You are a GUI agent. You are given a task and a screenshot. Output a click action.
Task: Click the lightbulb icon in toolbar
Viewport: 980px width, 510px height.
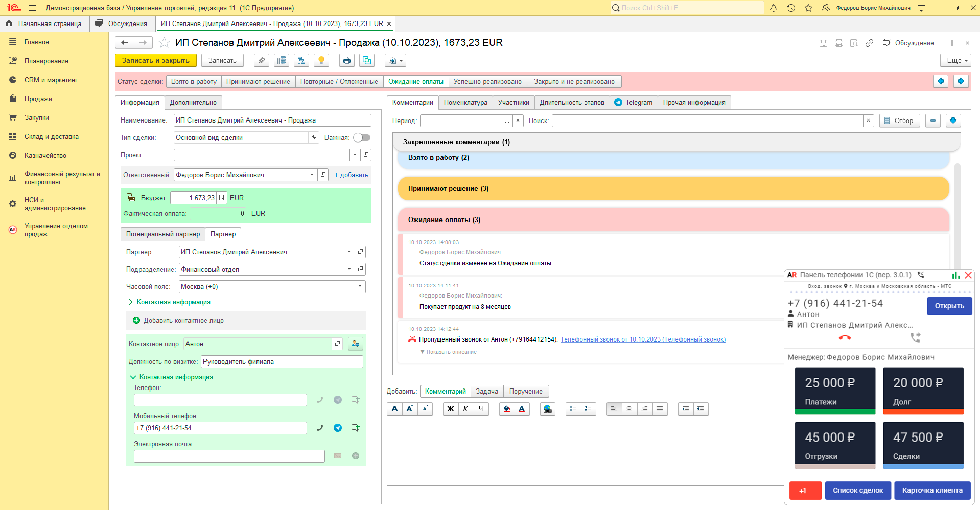(321, 60)
